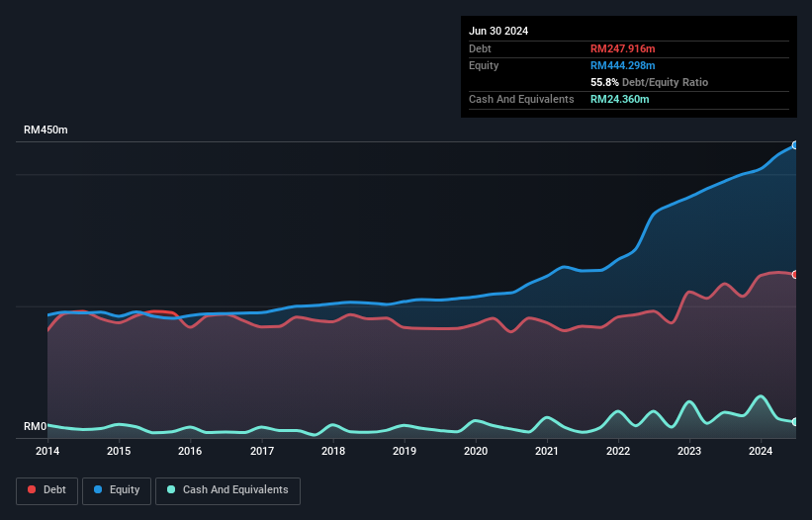The image size is (812, 520).
Task: Toggle the Debt series legend button
Action: click(x=47, y=490)
